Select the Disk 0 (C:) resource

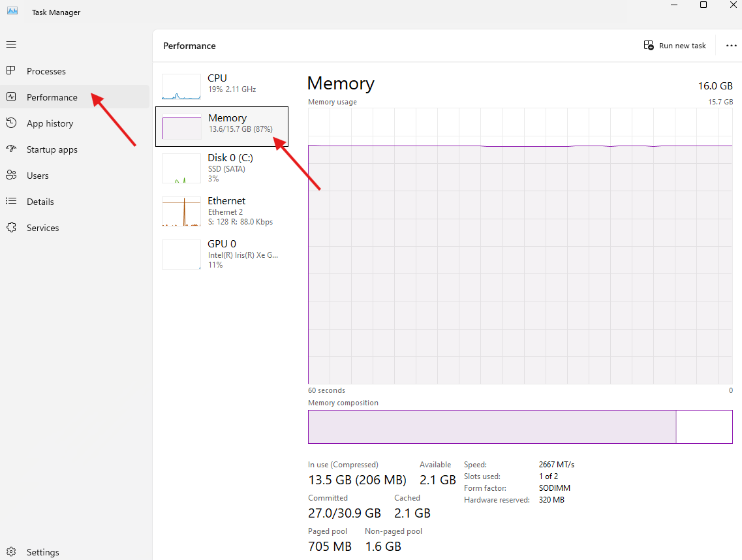(222, 167)
